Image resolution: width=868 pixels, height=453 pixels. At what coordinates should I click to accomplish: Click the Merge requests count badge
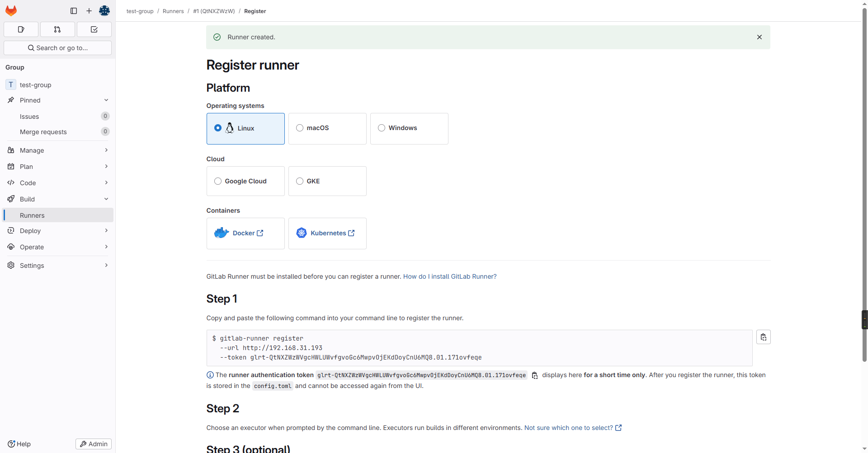(105, 131)
